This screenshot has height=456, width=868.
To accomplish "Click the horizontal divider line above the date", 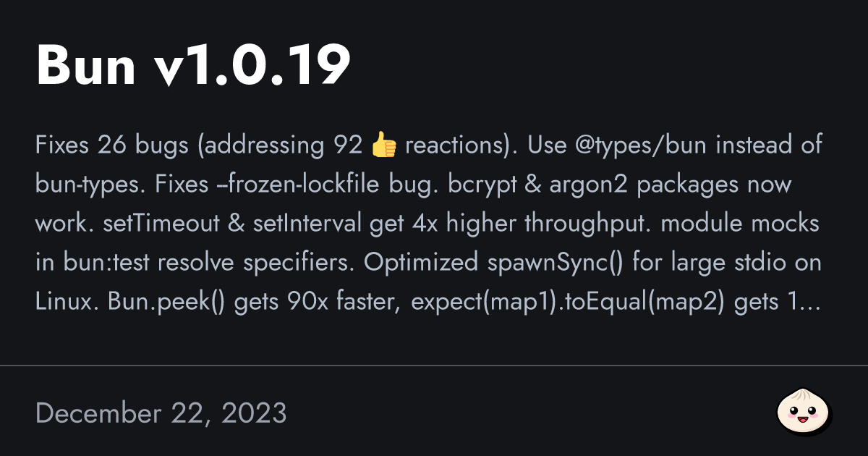I will pos(434,366).
